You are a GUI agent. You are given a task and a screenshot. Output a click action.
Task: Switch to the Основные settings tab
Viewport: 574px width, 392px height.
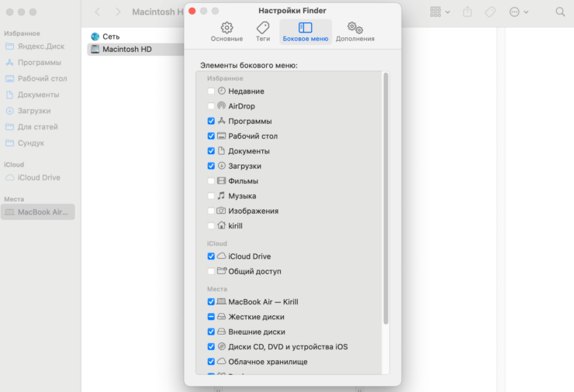(226, 32)
